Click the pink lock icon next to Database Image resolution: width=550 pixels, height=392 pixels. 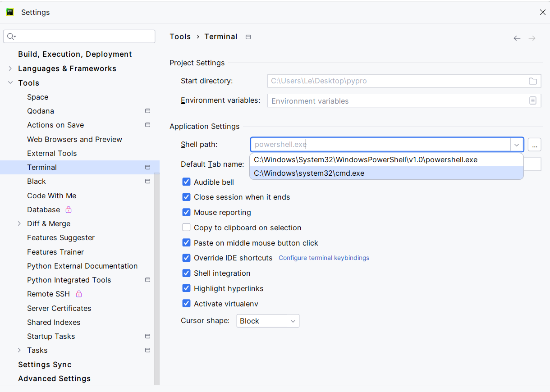[69, 210]
